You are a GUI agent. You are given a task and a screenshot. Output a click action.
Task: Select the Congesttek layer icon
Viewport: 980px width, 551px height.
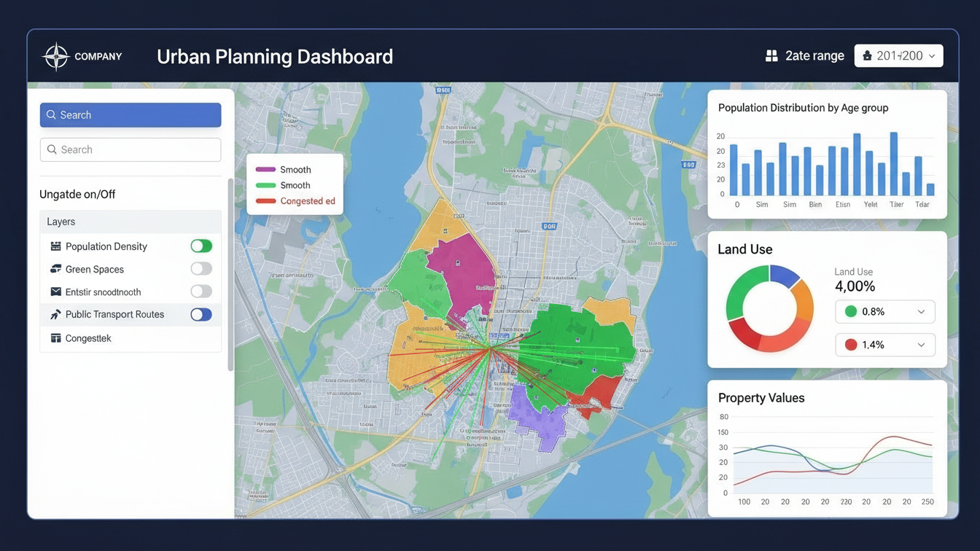[55, 337]
